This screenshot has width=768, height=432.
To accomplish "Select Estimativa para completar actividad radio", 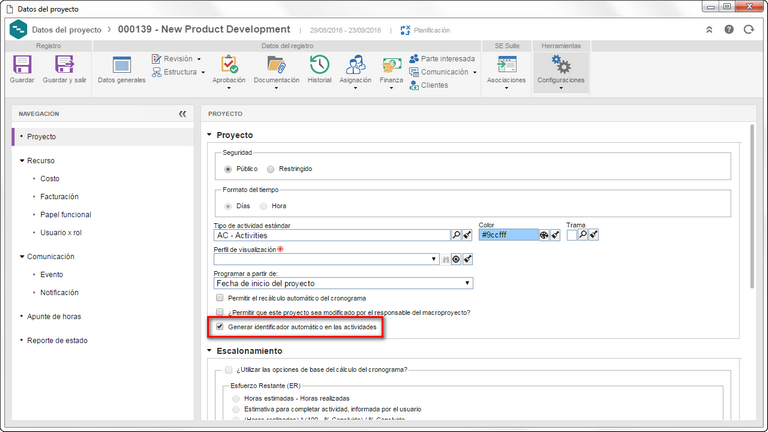I will click(236, 409).
